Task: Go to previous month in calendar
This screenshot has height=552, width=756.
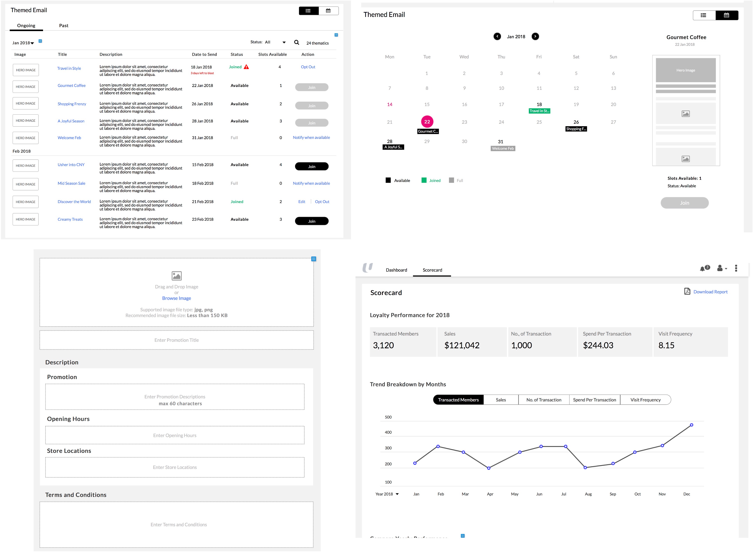Action: 497,37
